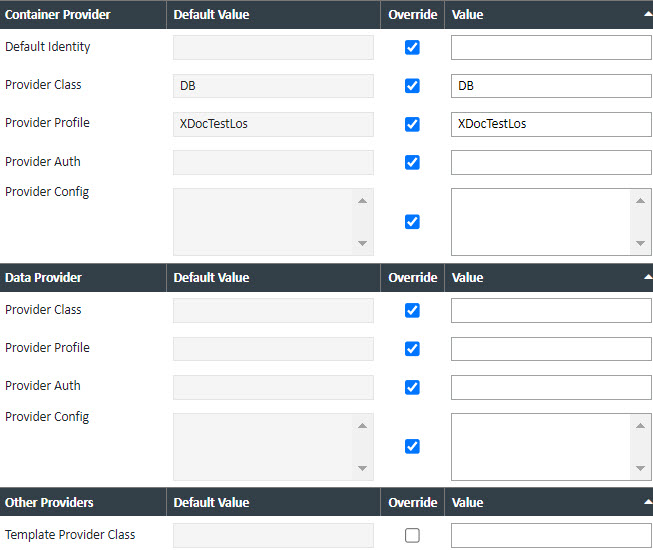The image size is (653, 550).
Task: Click Template Provider Class Value field
Action: (x=550, y=535)
